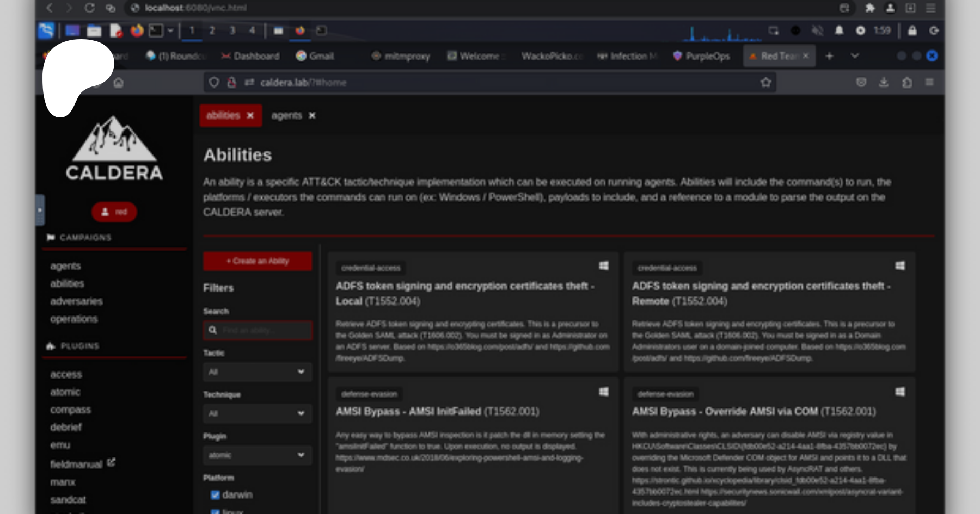Open adversaries in the Campaigns sidebar

coord(76,301)
